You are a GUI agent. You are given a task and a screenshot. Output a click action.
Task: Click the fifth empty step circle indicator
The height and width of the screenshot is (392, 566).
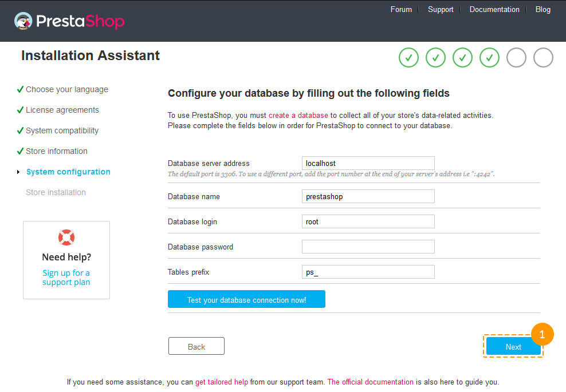click(516, 58)
